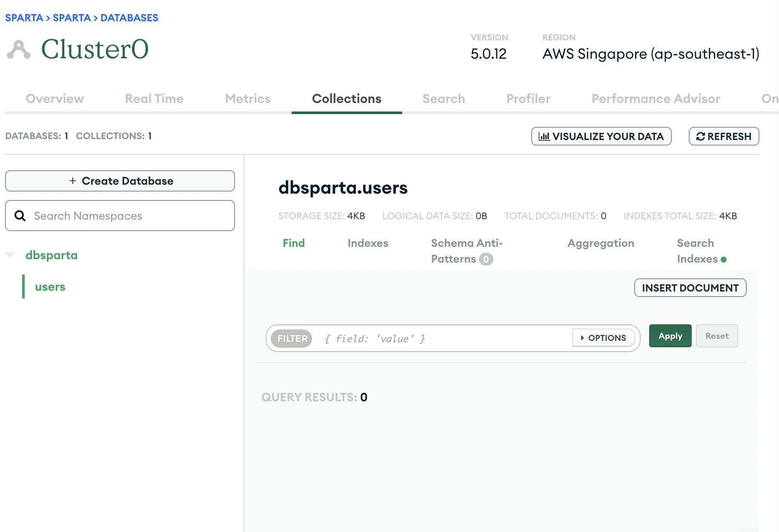
Task: Click the INDEXES TOTAL SIZE: 4KB stat
Action: tap(680, 216)
